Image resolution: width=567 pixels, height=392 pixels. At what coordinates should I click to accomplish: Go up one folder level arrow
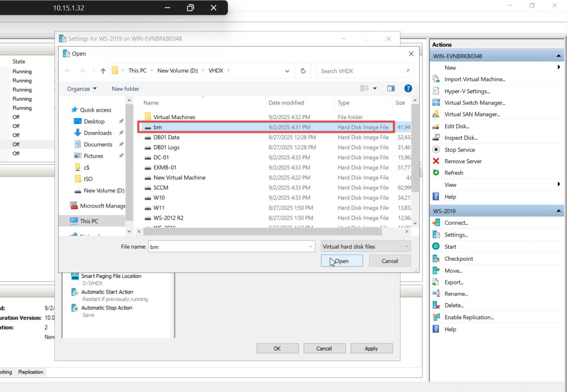103,71
